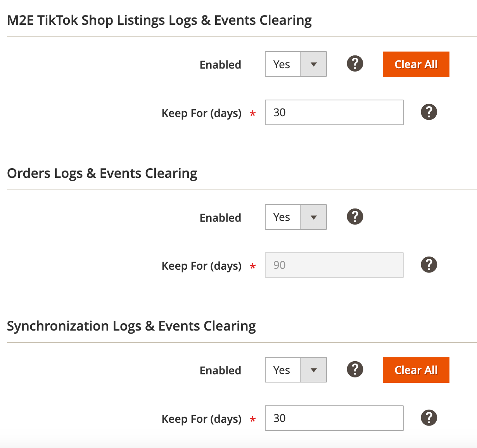The width and height of the screenshot is (477, 448).
Task: Click Enabled label in TikTok Listings section
Action: tap(220, 65)
